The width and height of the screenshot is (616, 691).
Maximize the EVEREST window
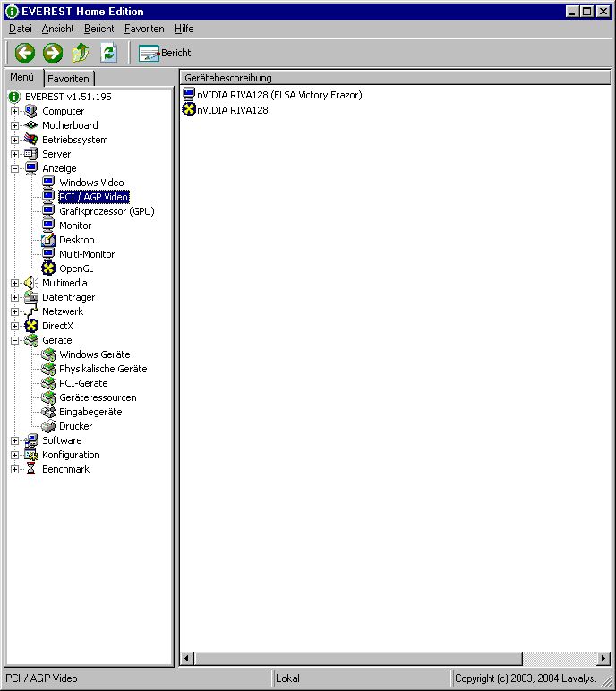coord(587,12)
